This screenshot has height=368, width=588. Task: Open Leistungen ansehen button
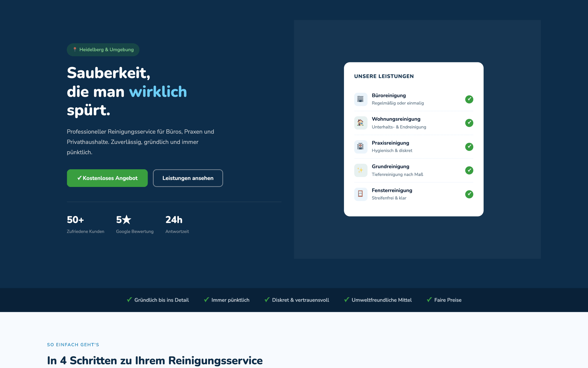[188, 178]
